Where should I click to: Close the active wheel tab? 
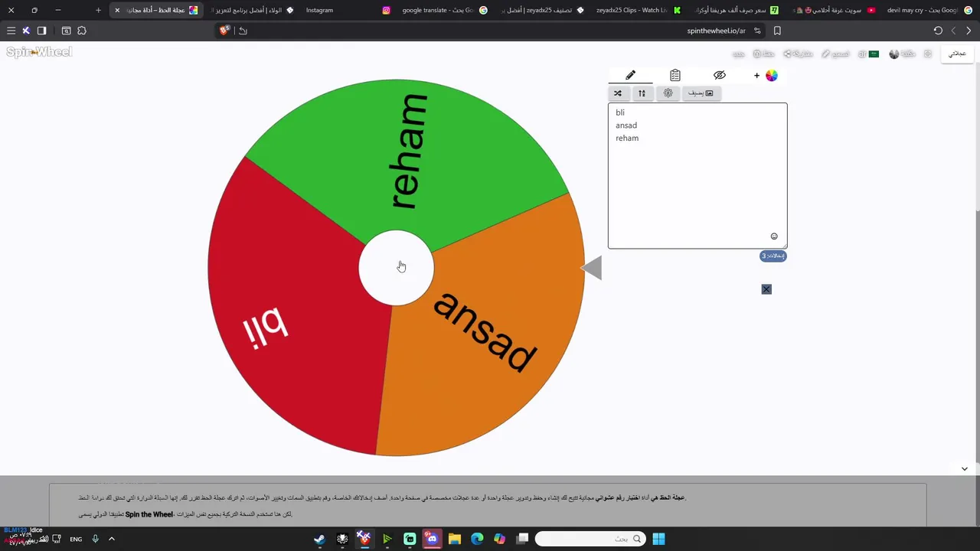[x=117, y=10]
